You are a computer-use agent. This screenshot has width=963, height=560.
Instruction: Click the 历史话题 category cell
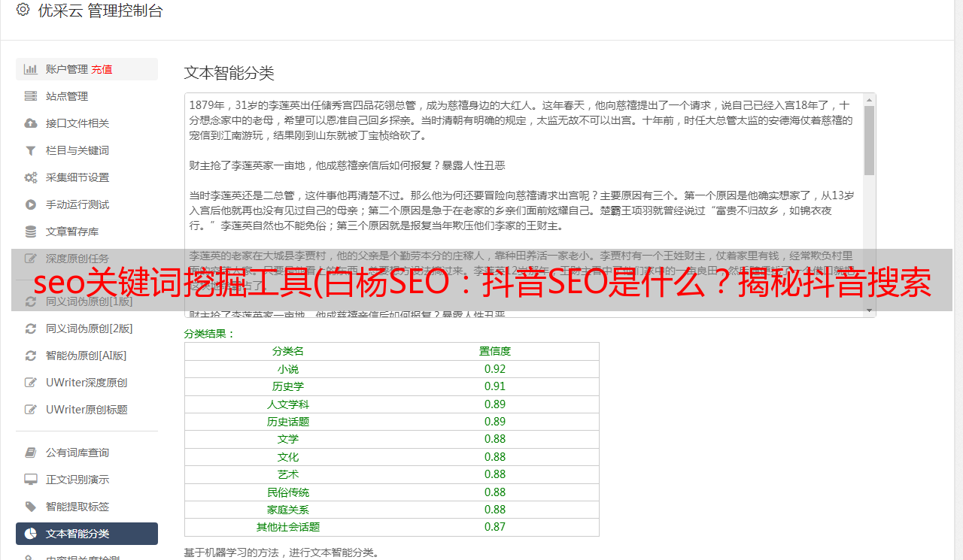point(288,422)
